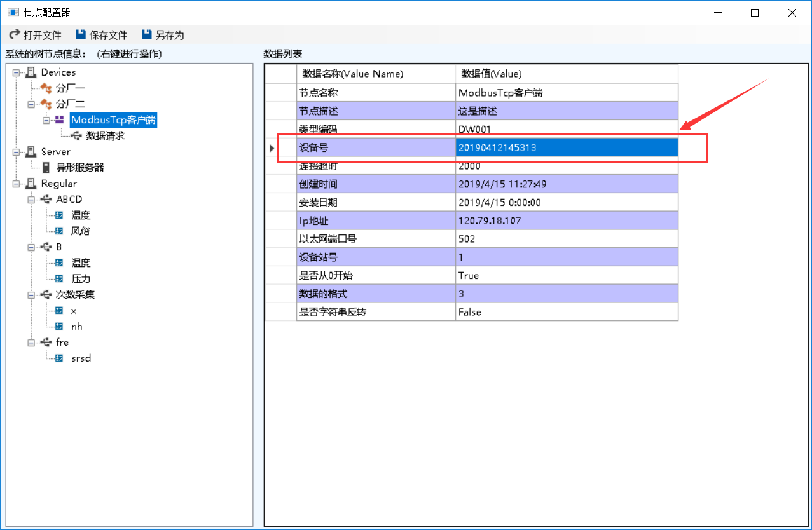This screenshot has height=530, width=812.
Task: Click the 风俗 node icon
Action: (x=60, y=231)
